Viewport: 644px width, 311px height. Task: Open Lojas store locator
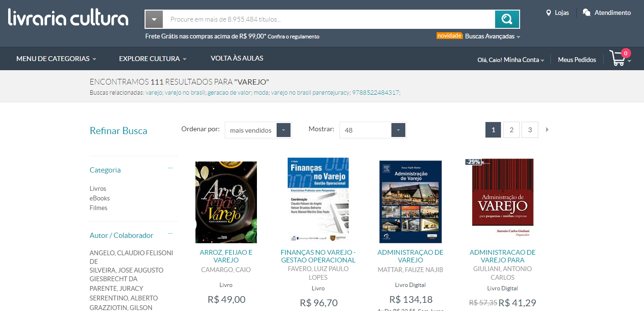[x=557, y=13]
